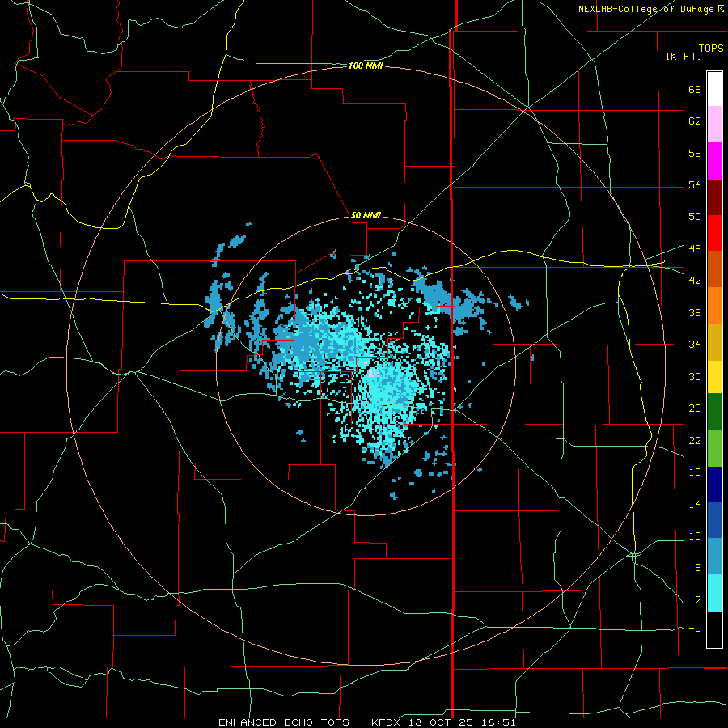Viewport: 728px width, 728px height.
Task: Click the TH legend label
Action: click(695, 632)
